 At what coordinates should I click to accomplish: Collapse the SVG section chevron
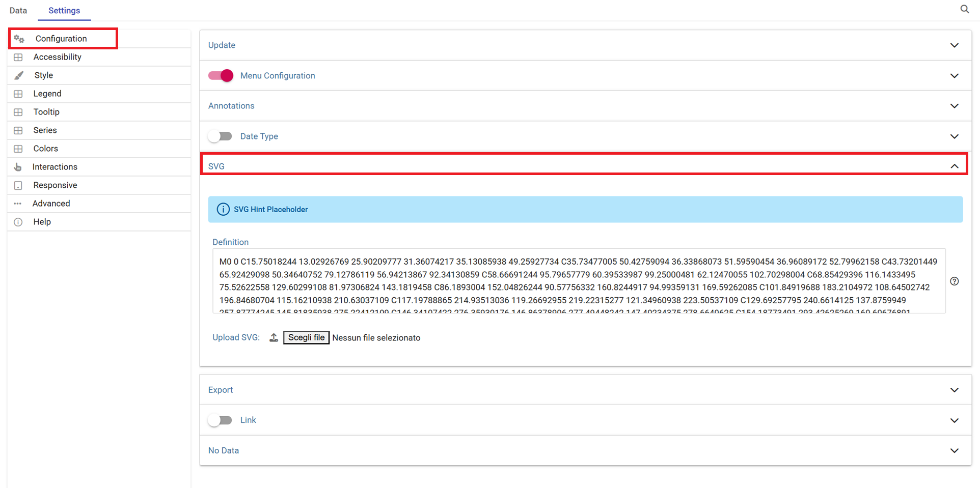tap(955, 166)
